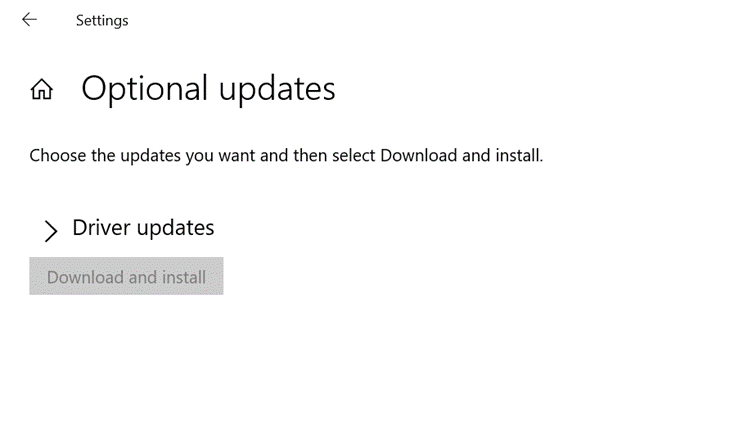Image resolution: width=752 pixels, height=443 pixels.
Task: Open the Driver updates section
Action: [143, 228]
